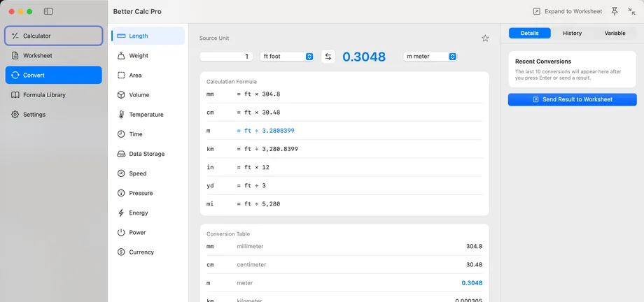Image resolution: width=644 pixels, height=302 pixels.
Task: Select the km = ft ÷ 3,280.8399 formula row
Action: click(344, 149)
